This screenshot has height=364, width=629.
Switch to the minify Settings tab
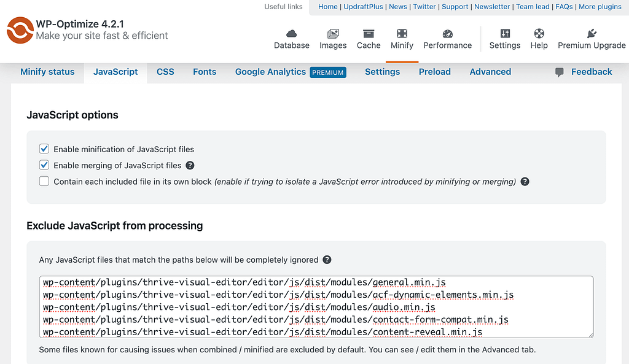coord(382,72)
